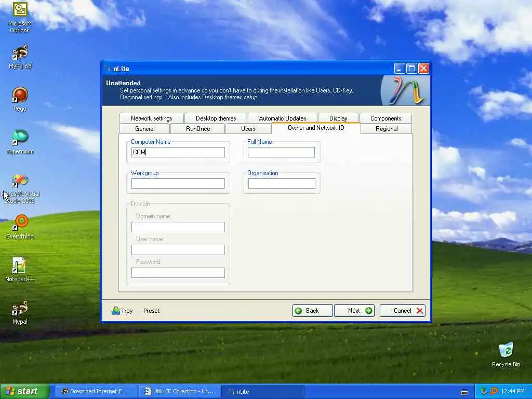532x399 pixels.
Task: Send nLite to Tray
Action: [x=122, y=311]
